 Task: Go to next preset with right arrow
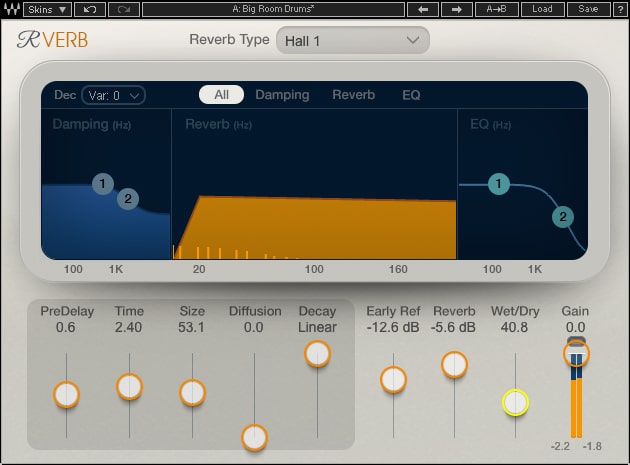(456, 9)
